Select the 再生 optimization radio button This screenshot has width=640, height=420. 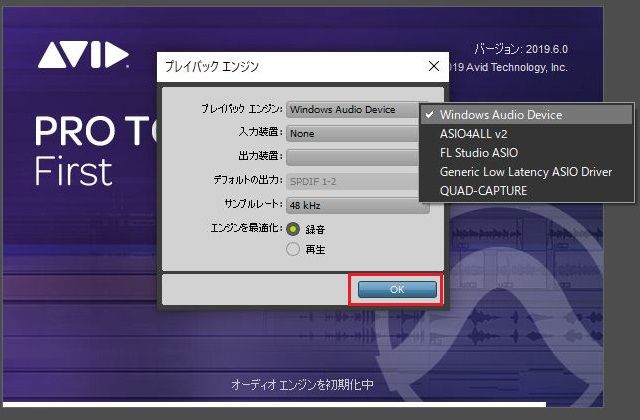pyautogui.click(x=293, y=249)
